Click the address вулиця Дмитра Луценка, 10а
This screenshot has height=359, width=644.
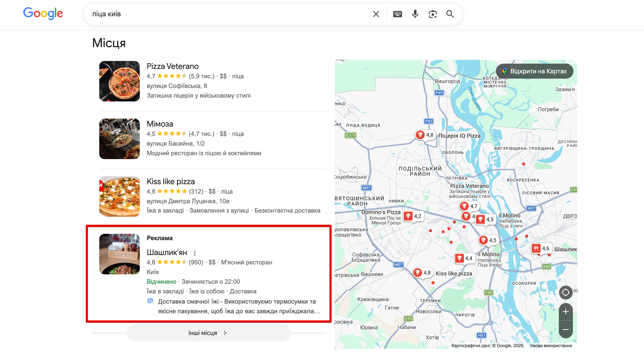pos(188,201)
